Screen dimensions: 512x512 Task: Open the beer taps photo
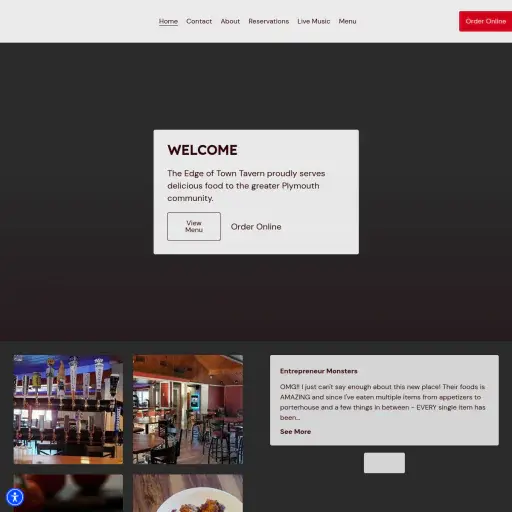coord(68,409)
